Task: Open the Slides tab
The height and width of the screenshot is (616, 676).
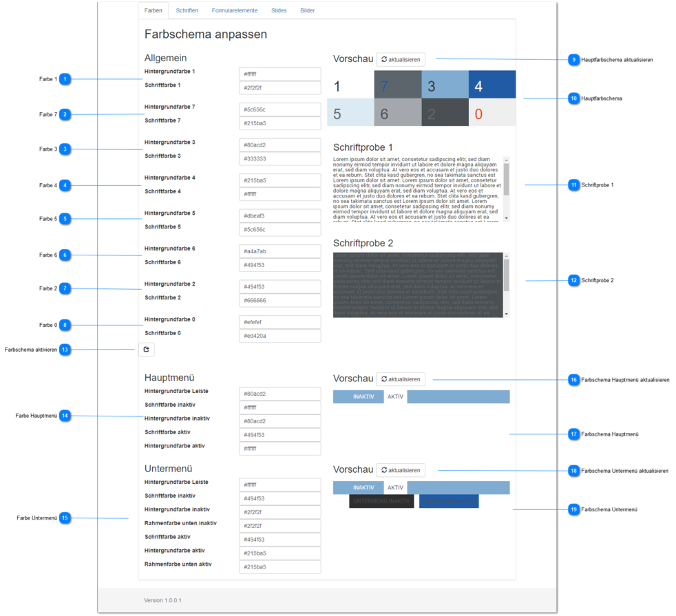Action: click(x=279, y=10)
